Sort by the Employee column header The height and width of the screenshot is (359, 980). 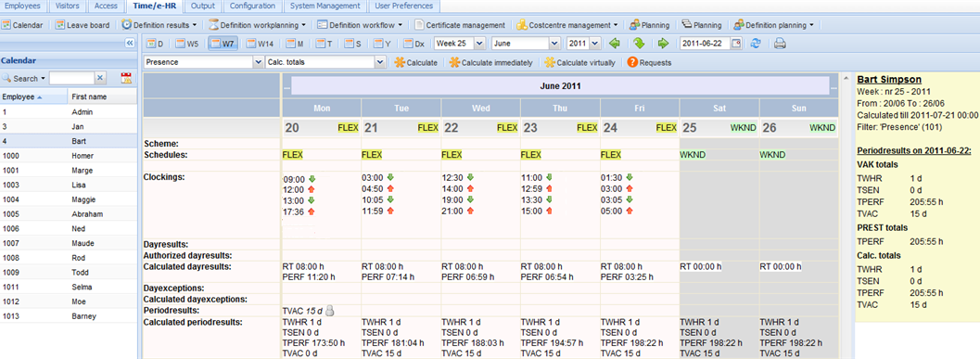coord(33,97)
